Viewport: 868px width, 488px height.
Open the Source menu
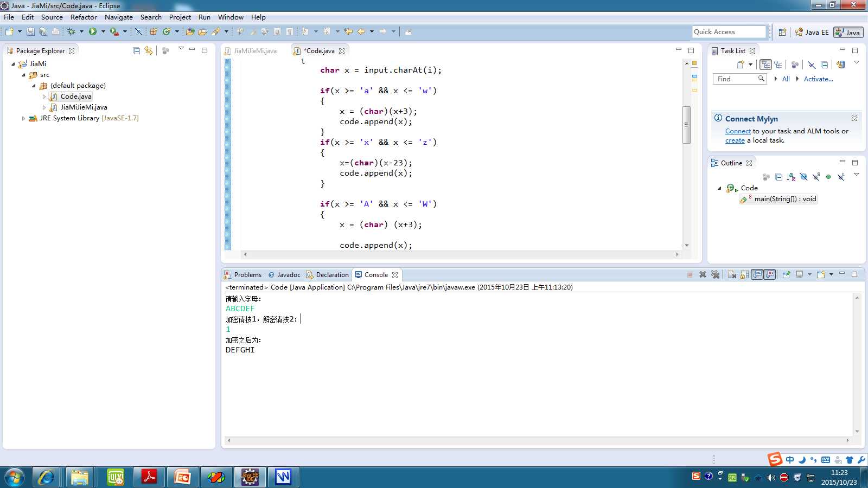pyautogui.click(x=52, y=17)
